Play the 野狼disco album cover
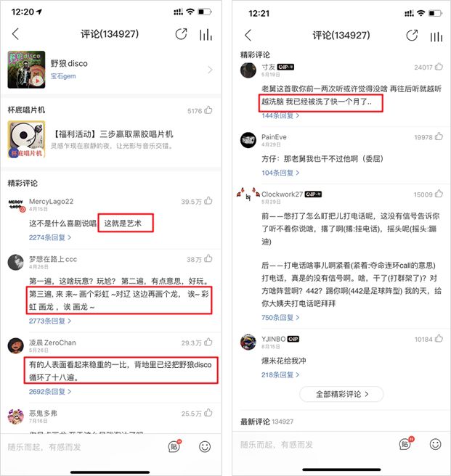The height and width of the screenshot is (476, 451). point(26,70)
